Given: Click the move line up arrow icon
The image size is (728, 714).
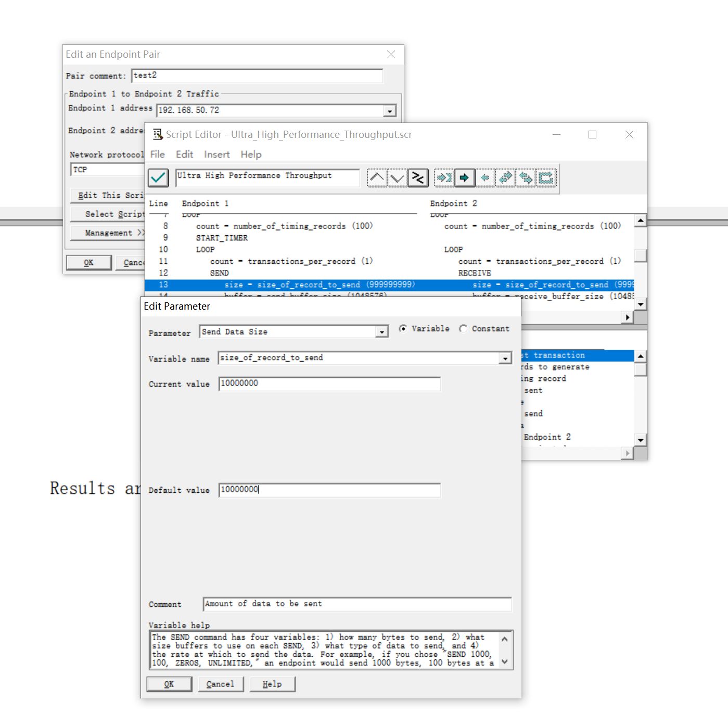Looking at the screenshot, I should tap(377, 178).
